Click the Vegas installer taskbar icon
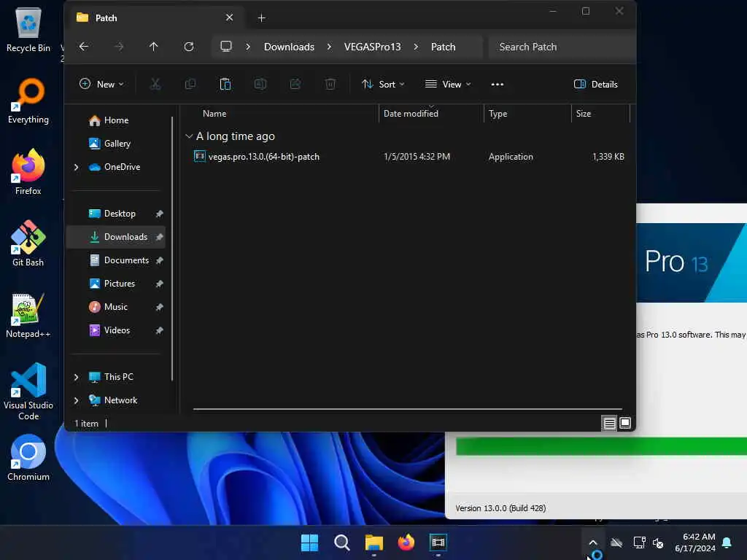 point(438,542)
